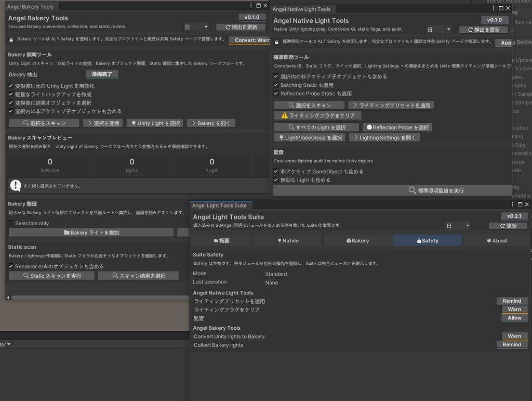Screen dimensions: 532x401
Task: Switch to the Bakery tab in Suite
Action: pyautogui.click(x=357, y=240)
